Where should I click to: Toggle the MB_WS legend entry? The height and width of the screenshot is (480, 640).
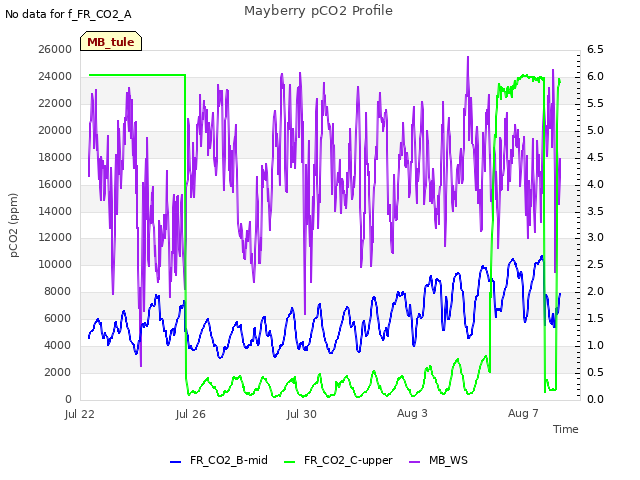(438, 460)
